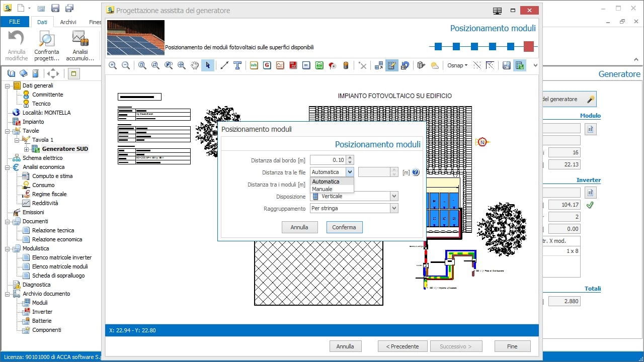644x362 pixels.
Task: Click the battery icon in toolbar
Action: coord(346,65)
